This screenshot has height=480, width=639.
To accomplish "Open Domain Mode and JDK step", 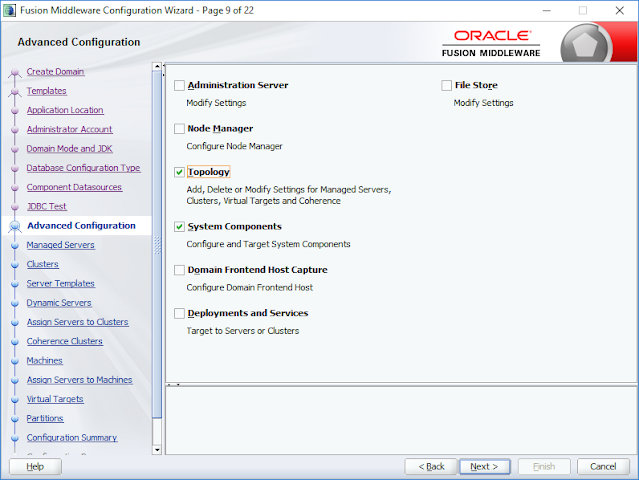I will (x=70, y=149).
